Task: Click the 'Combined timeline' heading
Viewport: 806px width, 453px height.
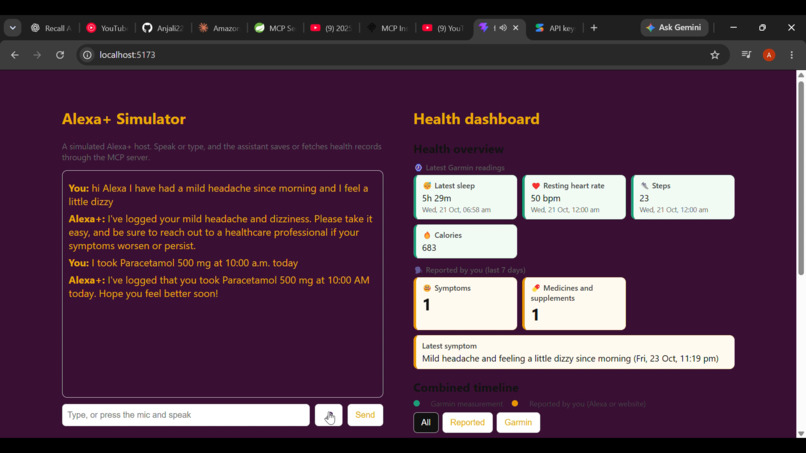Action: tap(466, 388)
